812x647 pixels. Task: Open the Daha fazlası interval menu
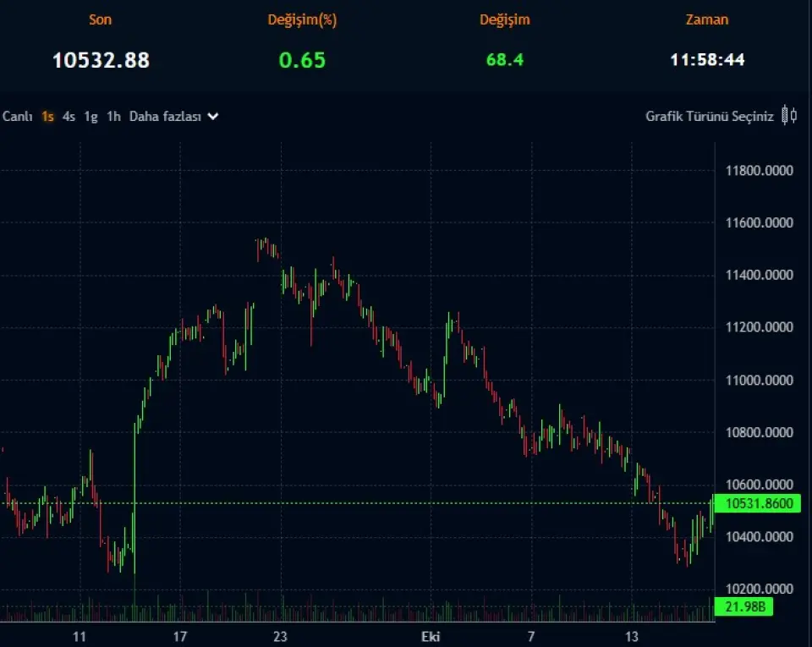[165, 117]
